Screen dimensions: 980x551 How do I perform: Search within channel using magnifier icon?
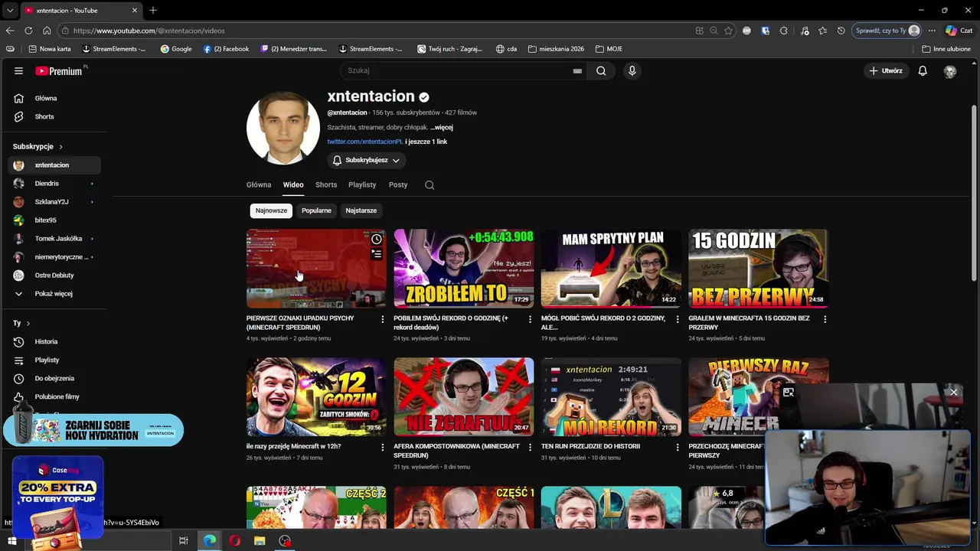tap(430, 184)
